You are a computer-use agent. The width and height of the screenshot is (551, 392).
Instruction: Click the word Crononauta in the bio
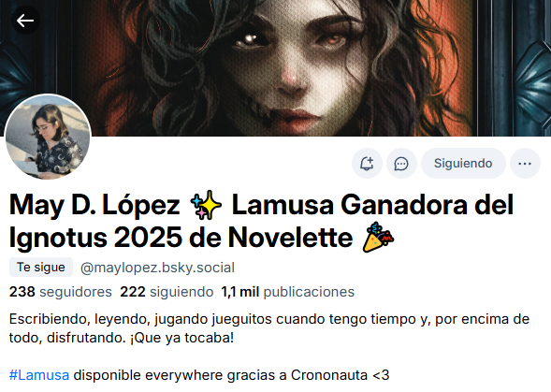click(329, 375)
